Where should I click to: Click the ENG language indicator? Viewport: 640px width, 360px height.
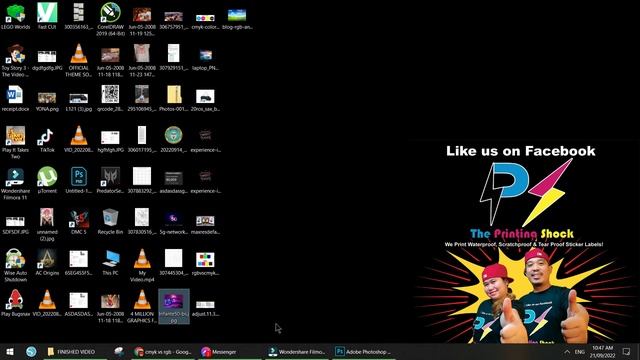coord(580,351)
